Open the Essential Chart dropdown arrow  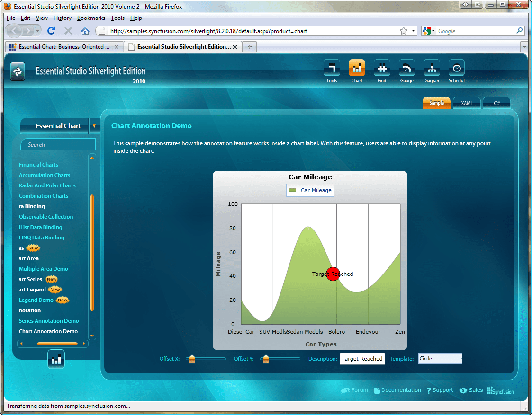coord(94,126)
